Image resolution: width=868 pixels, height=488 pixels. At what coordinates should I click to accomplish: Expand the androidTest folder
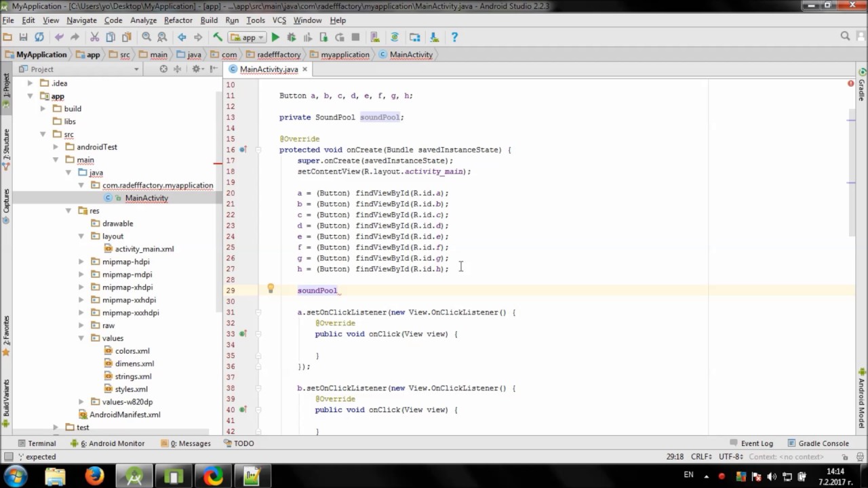[x=56, y=147]
